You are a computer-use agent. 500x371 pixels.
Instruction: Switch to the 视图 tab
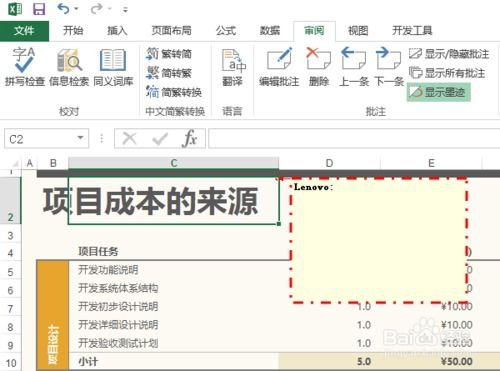coord(358,31)
